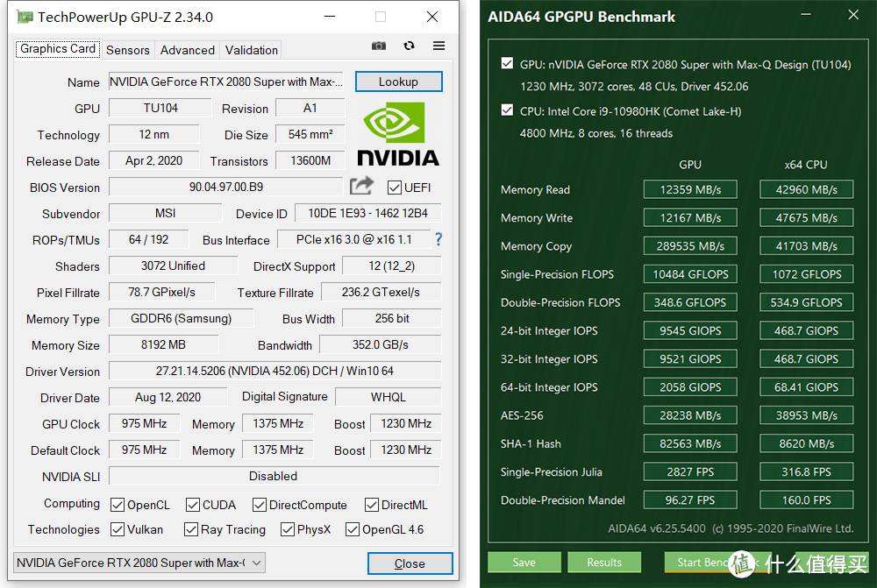
Task: Open the GPU selection dropdown at bottom
Action: [139, 563]
